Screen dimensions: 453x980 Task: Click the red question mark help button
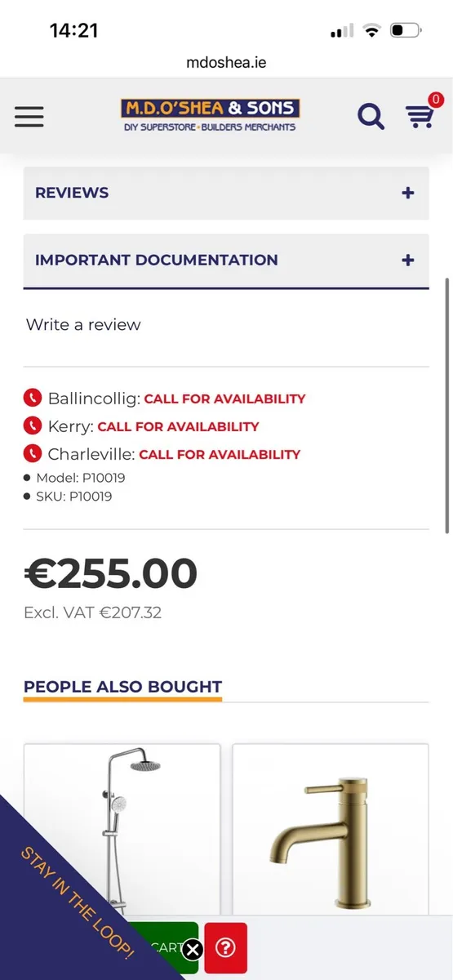[x=225, y=948]
